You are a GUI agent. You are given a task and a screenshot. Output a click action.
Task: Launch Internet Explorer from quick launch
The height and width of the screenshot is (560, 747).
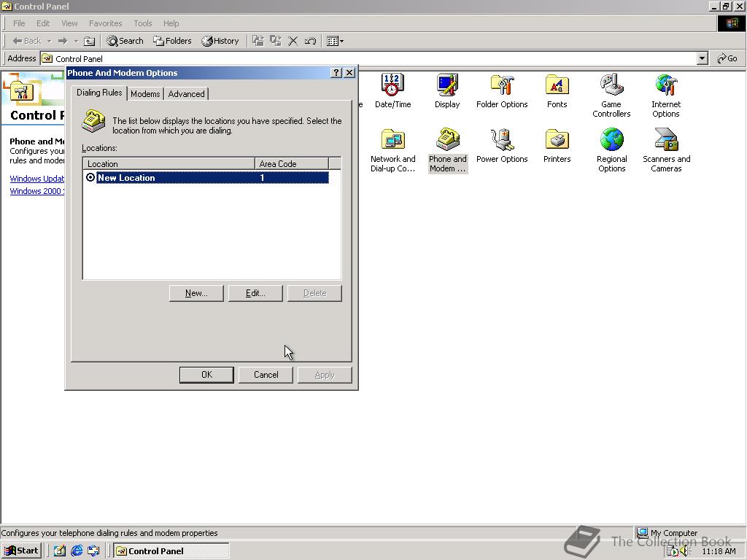(x=77, y=551)
